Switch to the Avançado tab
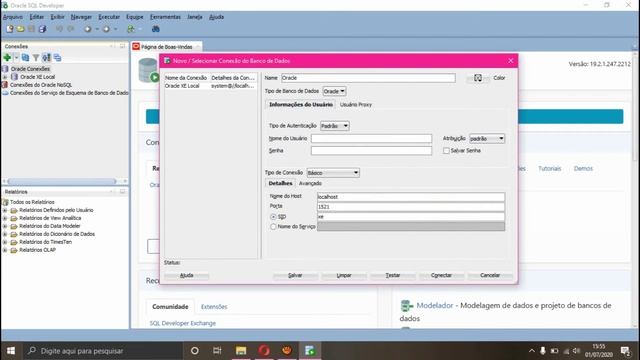Viewport: 640px width, 360px height. pos(310,183)
